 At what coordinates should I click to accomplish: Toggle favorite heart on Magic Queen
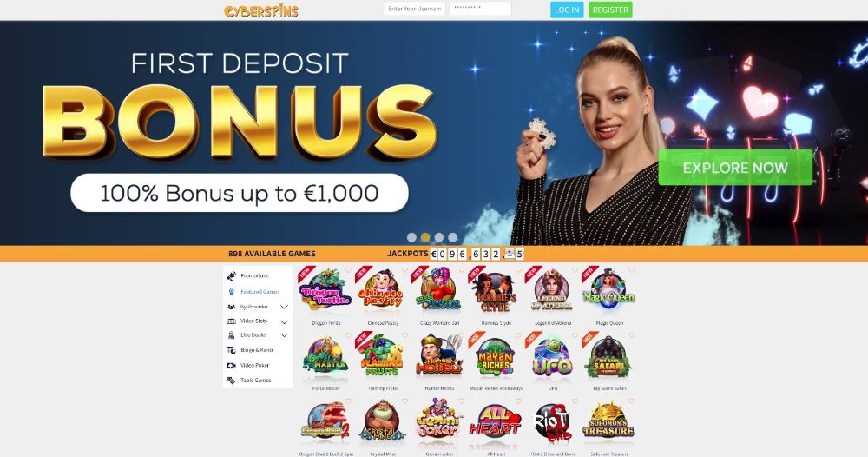(631, 270)
